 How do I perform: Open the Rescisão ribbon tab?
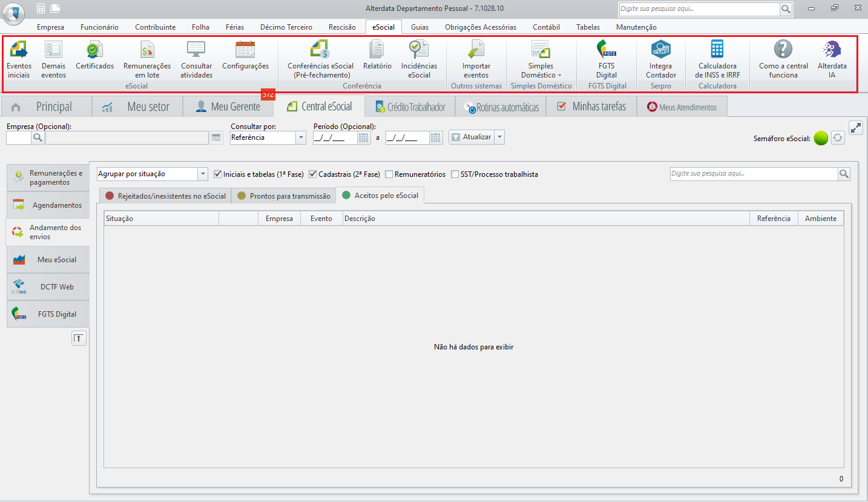point(342,27)
